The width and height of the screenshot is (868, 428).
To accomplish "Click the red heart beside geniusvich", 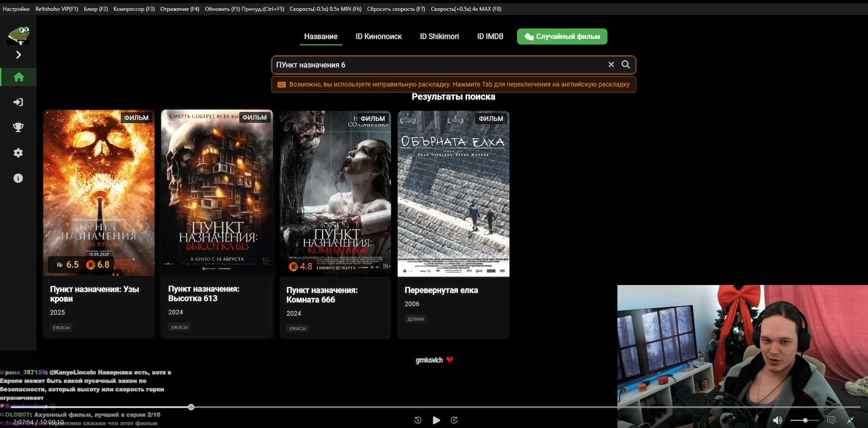I will coord(449,359).
